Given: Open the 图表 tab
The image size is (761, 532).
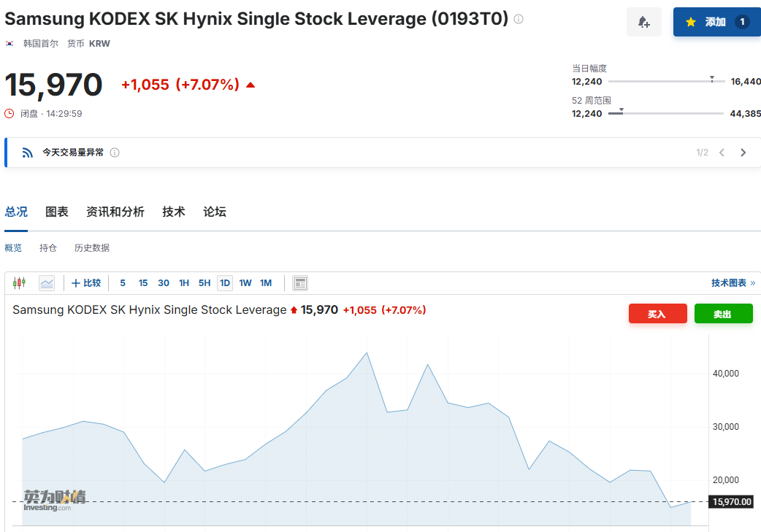Looking at the screenshot, I should (x=57, y=212).
